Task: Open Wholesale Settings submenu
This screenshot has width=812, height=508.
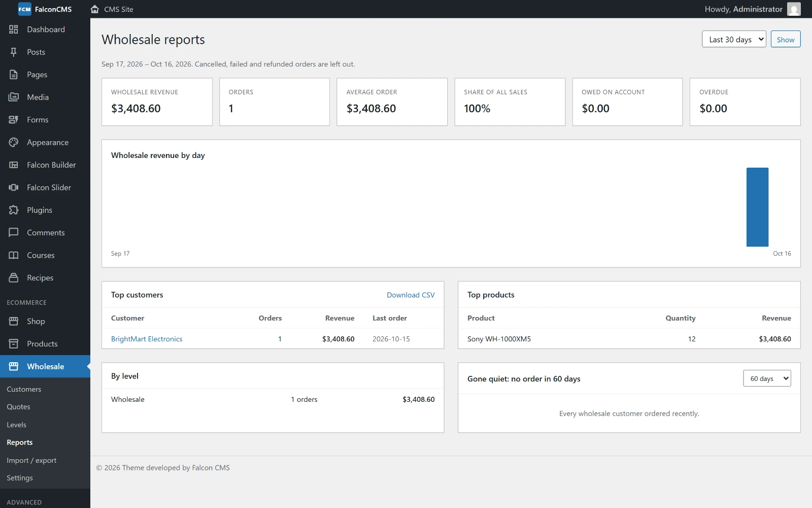Action: pyautogui.click(x=20, y=478)
